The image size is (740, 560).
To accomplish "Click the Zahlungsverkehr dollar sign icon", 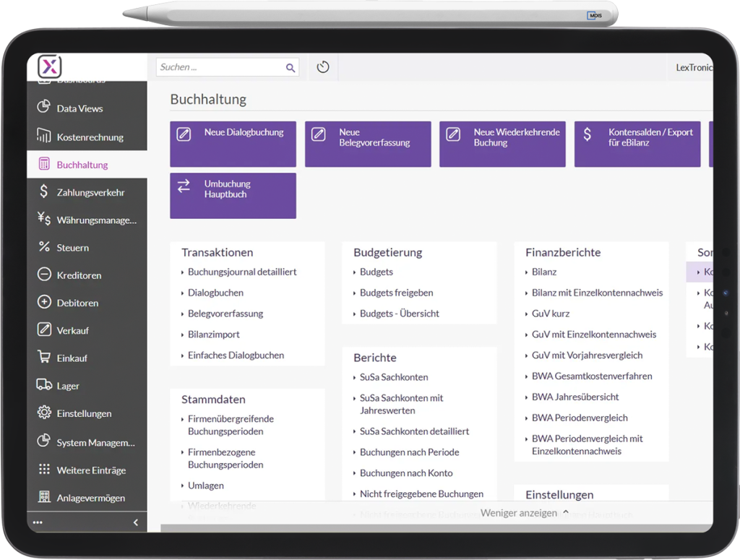I will (43, 192).
